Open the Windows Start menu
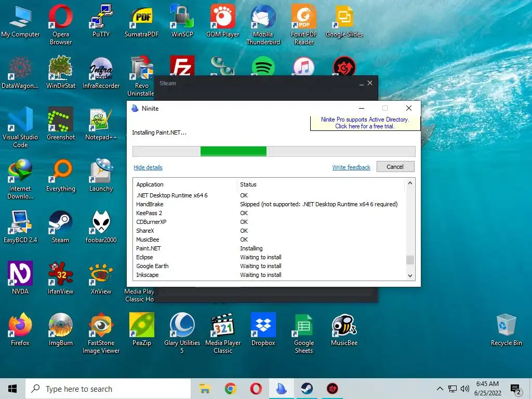 [x=12, y=389]
